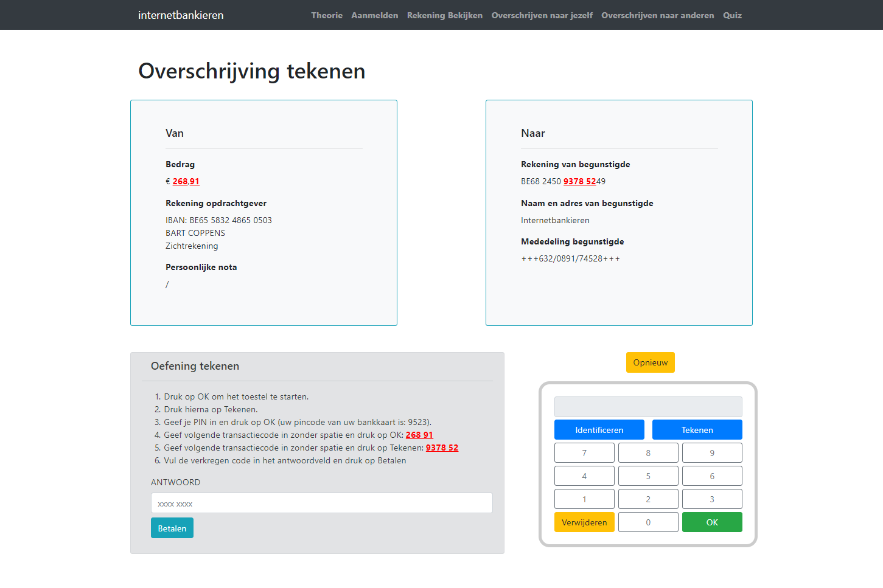Open the Quiz page
The width and height of the screenshot is (883, 588).
tap(732, 15)
